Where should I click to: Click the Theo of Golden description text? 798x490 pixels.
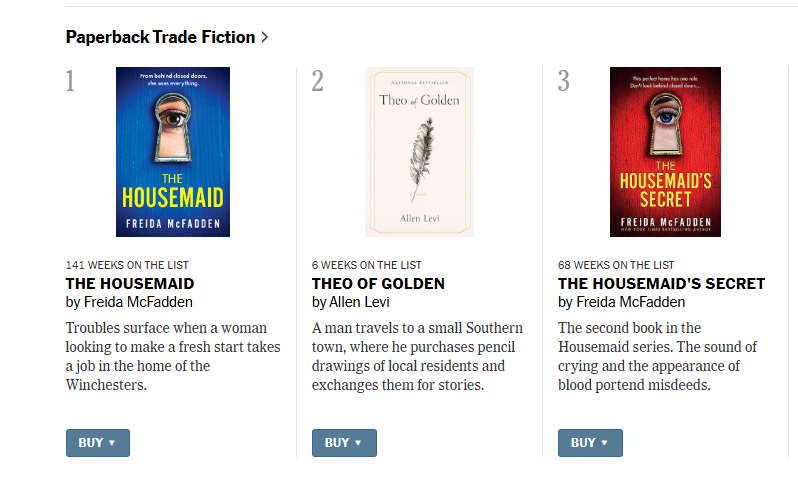pos(417,357)
